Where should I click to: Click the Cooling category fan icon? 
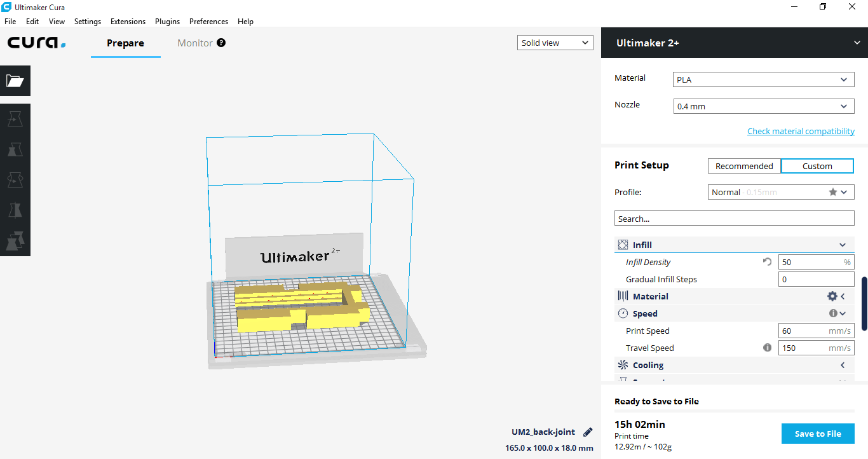(x=623, y=365)
